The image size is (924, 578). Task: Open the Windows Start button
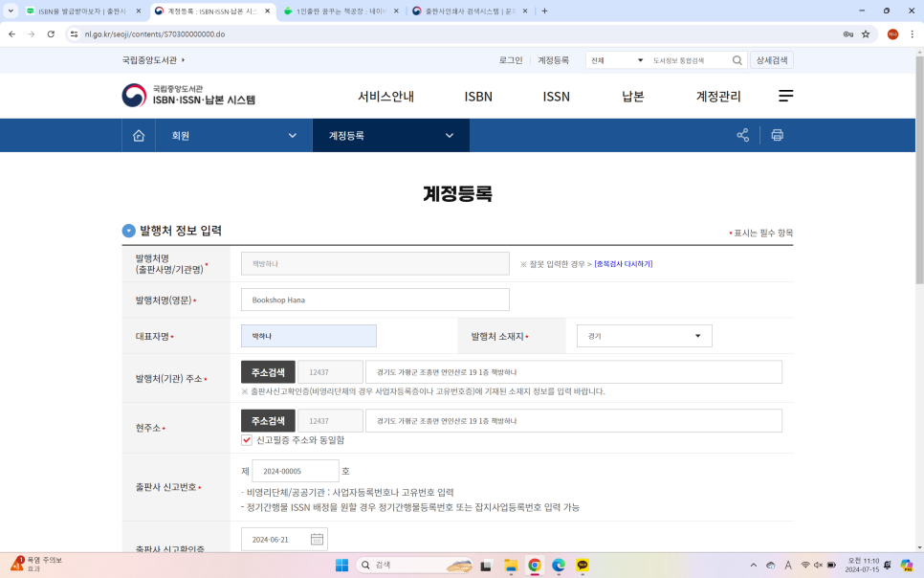[341, 565]
